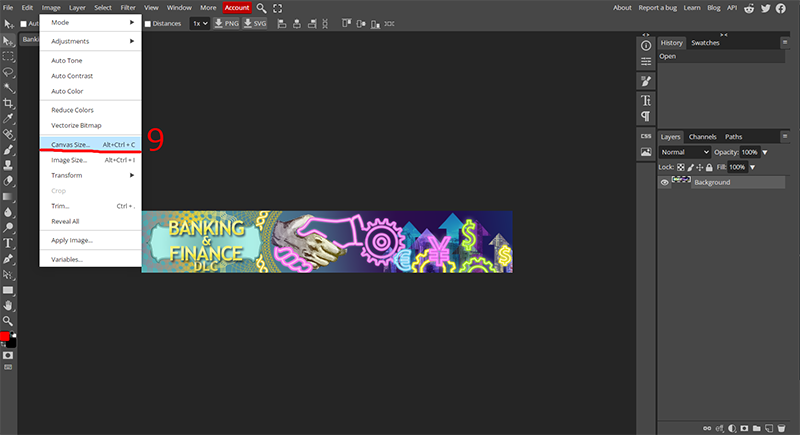800x435 pixels.
Task: Toggle fullscreen icon in menu bar
Action: coord(278,8)
